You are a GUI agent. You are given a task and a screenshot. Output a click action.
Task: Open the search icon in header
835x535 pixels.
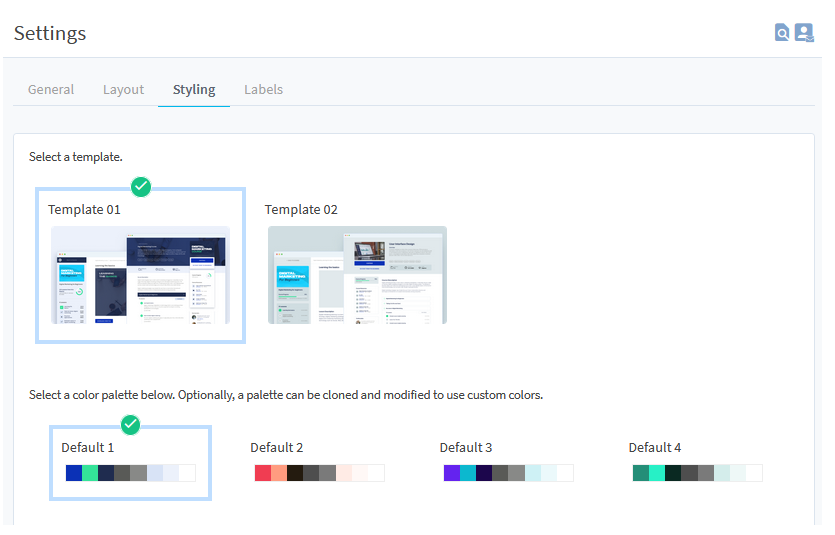[782, 32]
